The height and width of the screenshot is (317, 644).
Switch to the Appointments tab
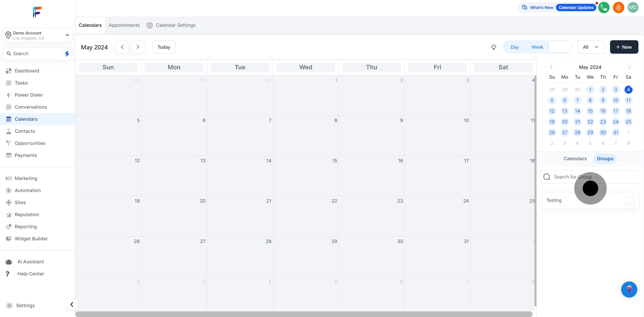(x=124, y=25)
